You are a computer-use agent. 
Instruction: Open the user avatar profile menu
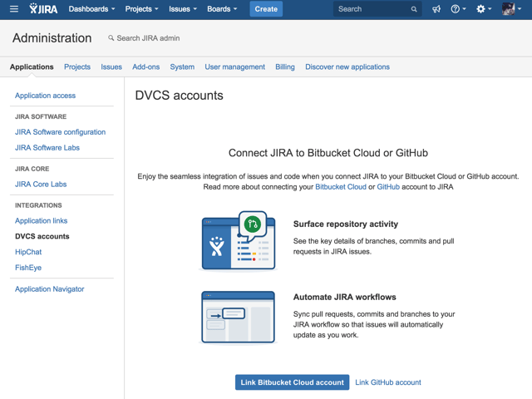tap(511, 9)
